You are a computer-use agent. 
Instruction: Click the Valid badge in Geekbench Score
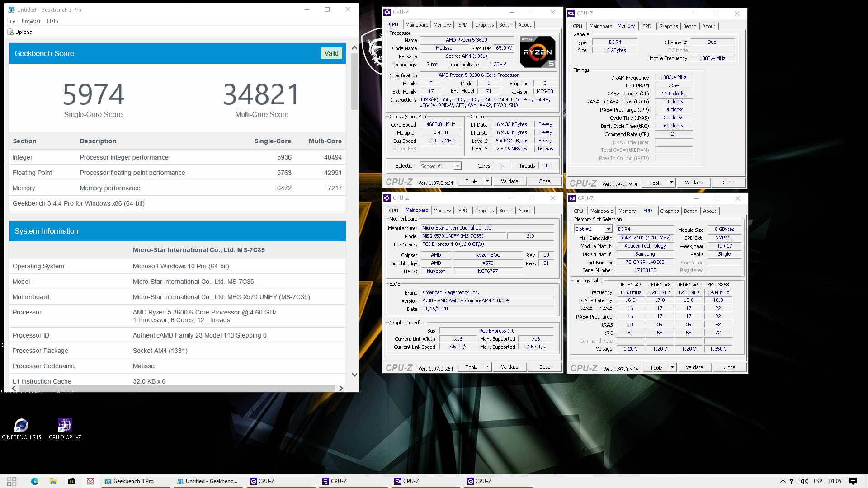click(331, 53)
